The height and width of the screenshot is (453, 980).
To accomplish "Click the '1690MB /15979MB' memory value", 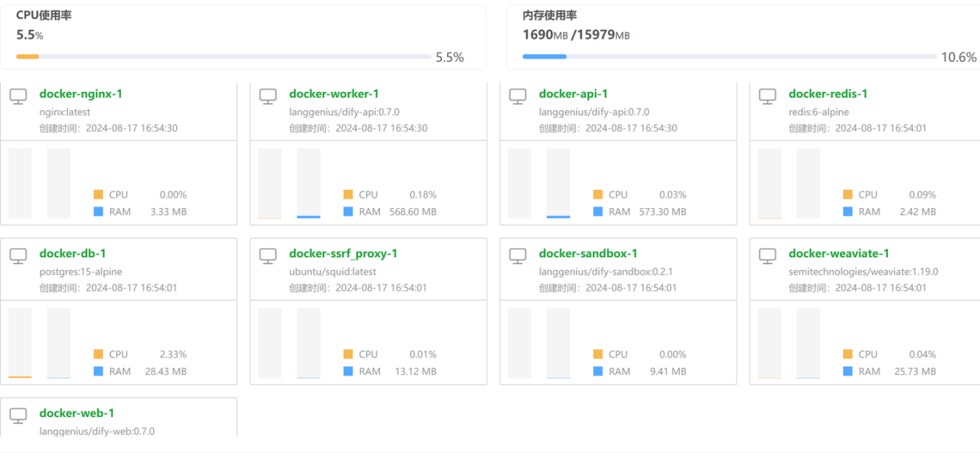I will 577,34.
